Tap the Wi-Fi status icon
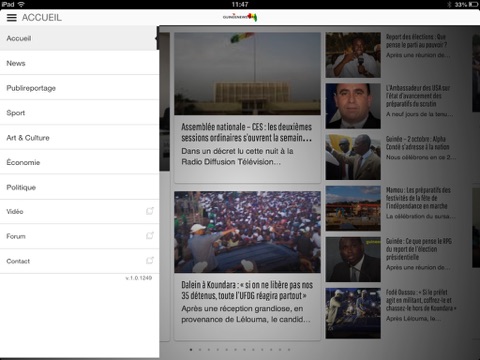Image resolution: width=480 pixels, height=360 pixels. click(21, 4)
